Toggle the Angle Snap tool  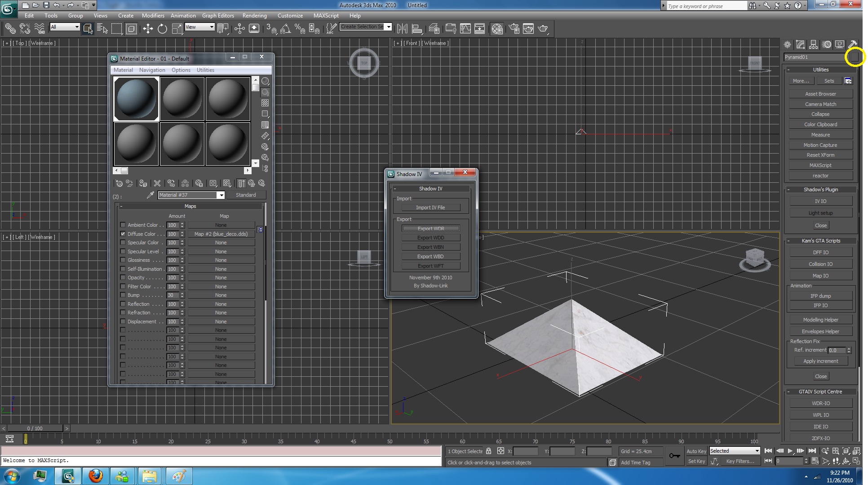pyautogui.click(x=285, y=29)
